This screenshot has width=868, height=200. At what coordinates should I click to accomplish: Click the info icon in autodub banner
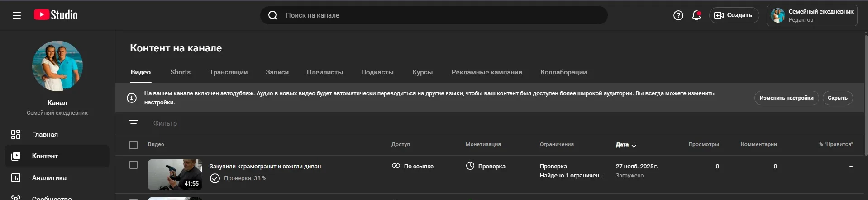coord(132,98)
